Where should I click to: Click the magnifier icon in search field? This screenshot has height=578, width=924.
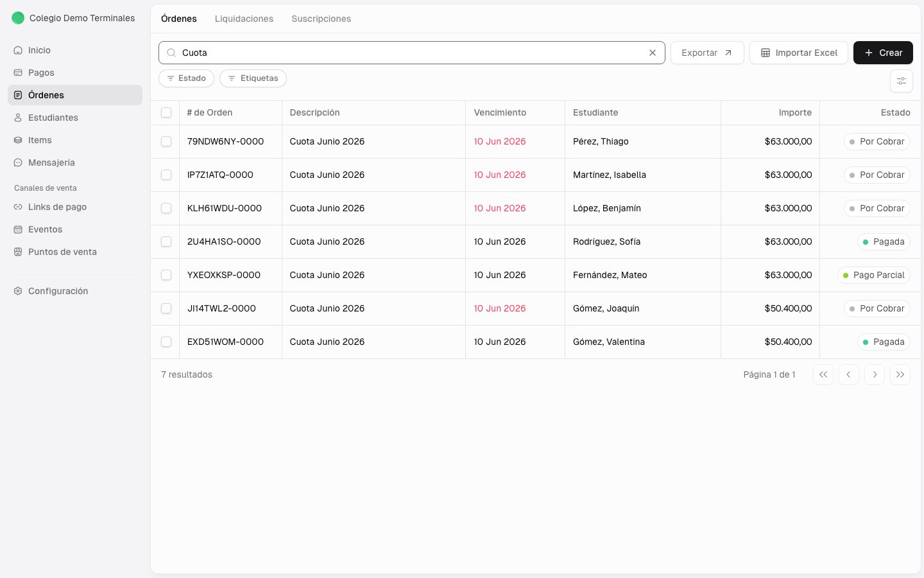[x=171, y=53]
